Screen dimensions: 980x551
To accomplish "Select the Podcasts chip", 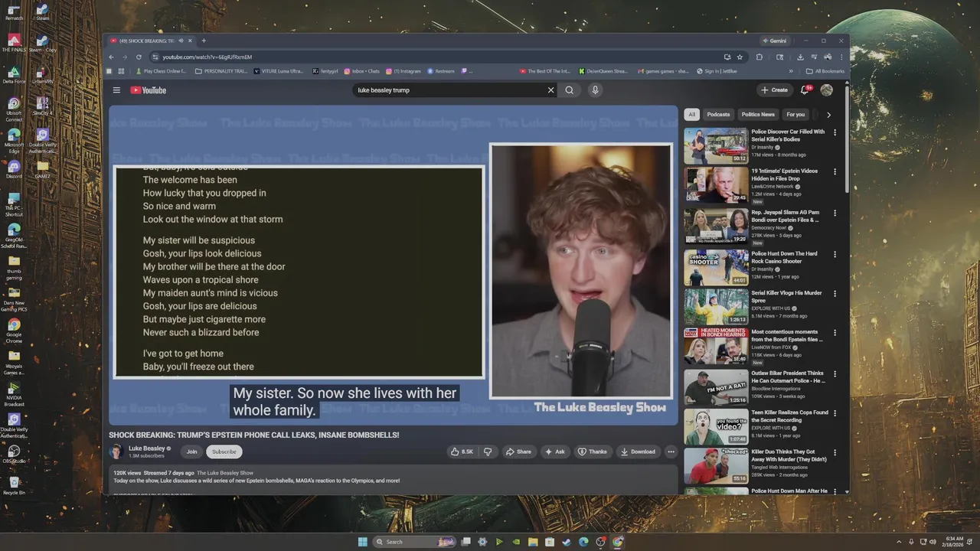I will coord(718,115).
